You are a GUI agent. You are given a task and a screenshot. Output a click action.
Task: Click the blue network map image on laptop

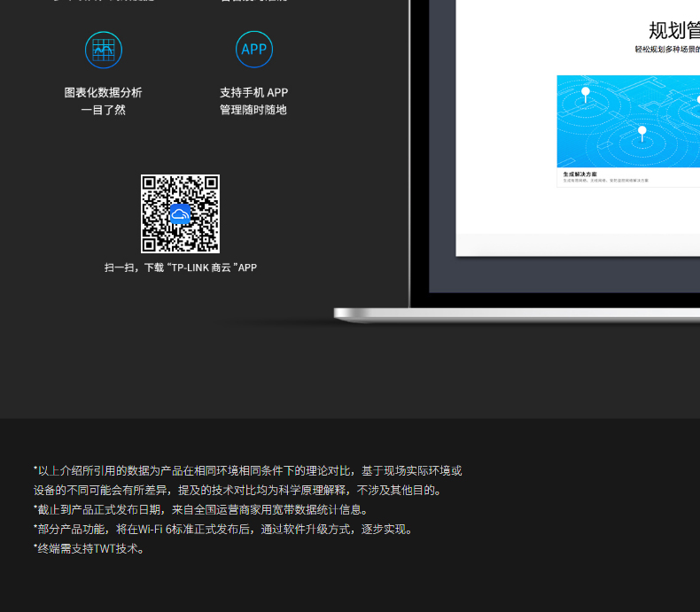click(628, 121)
